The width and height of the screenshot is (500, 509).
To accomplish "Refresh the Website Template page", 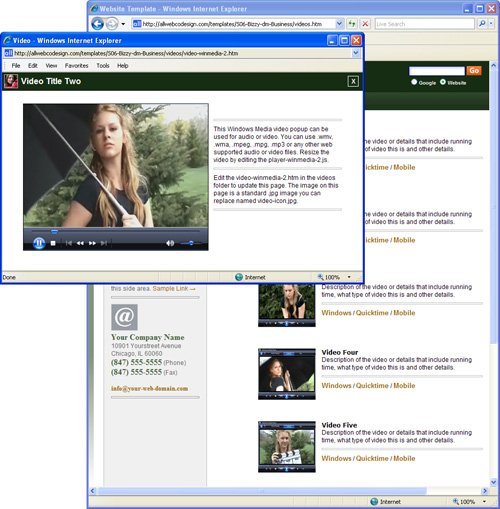I will click(x=352, y=24).
